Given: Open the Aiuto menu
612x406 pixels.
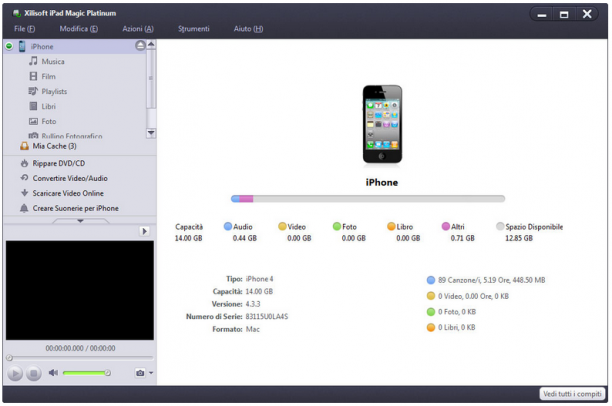Looking at the screenshot, I should point(248,29).
